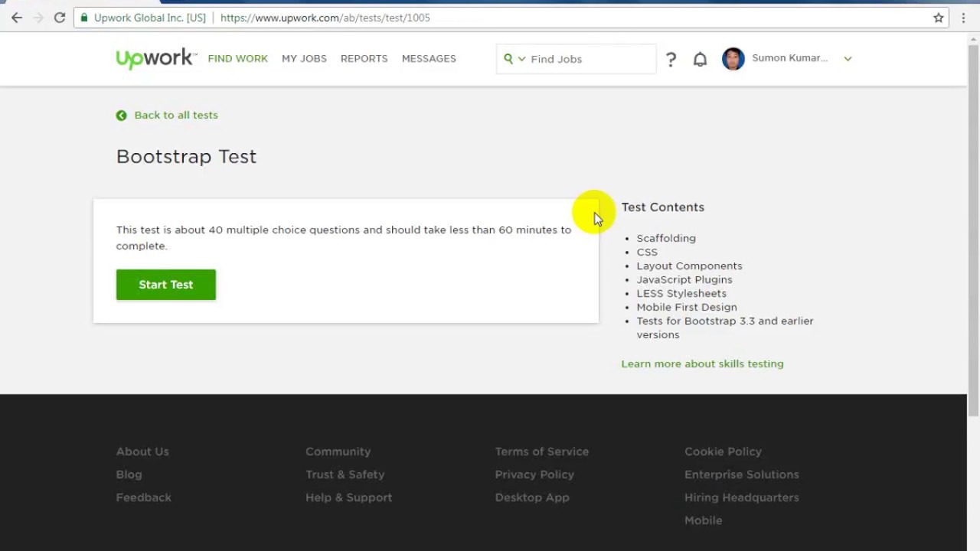The width and height of the screenshot is (980, 551).
Task: Open About Us footer link
Action: coord(142,452)
